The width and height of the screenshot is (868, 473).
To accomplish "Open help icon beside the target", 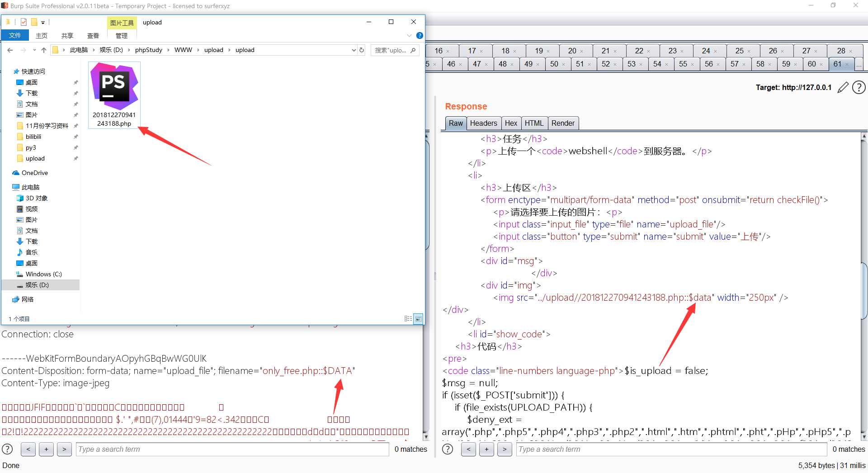I will (859, 88).
